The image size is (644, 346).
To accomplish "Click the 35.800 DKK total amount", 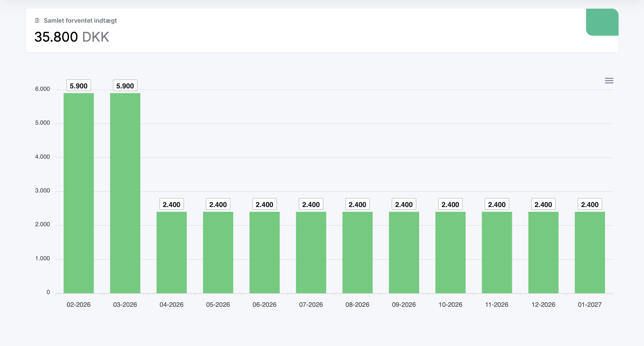I will pos(72,37).
